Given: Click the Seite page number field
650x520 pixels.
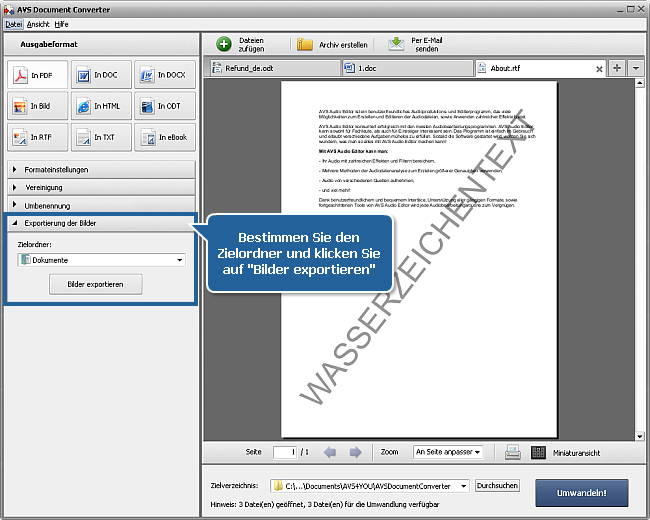Looking at the screenshot, I should click(x=285, y=452).
